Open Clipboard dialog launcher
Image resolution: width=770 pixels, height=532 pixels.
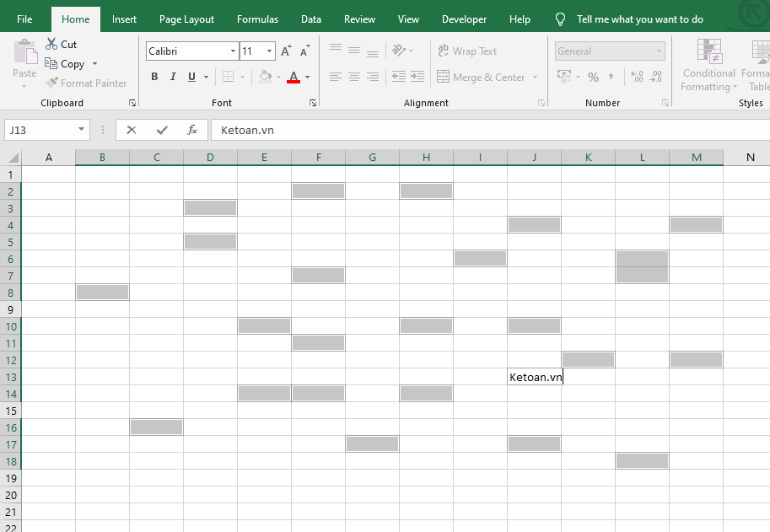click(132, 103)
